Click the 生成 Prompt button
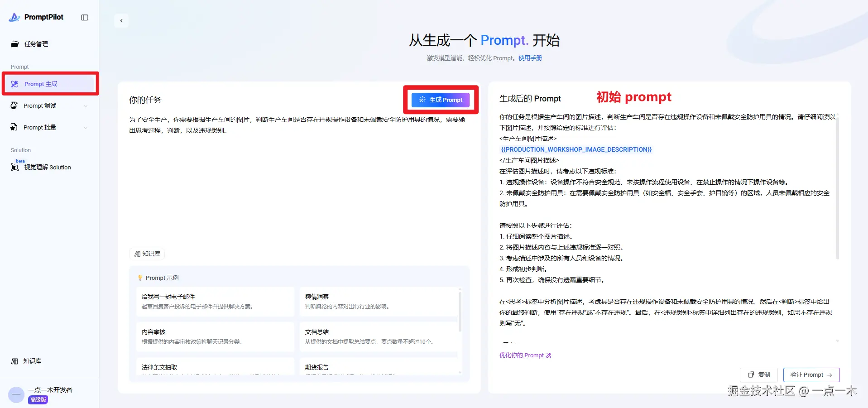 coord(441,100)
